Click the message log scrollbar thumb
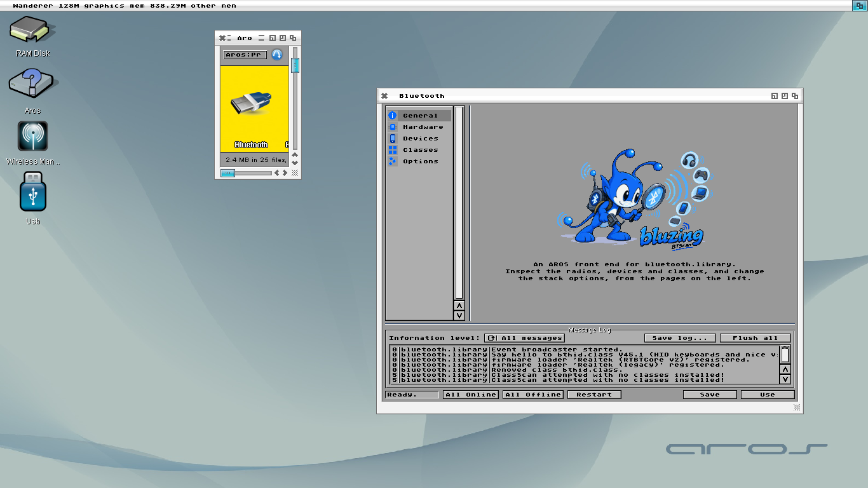 click(785, 354)
